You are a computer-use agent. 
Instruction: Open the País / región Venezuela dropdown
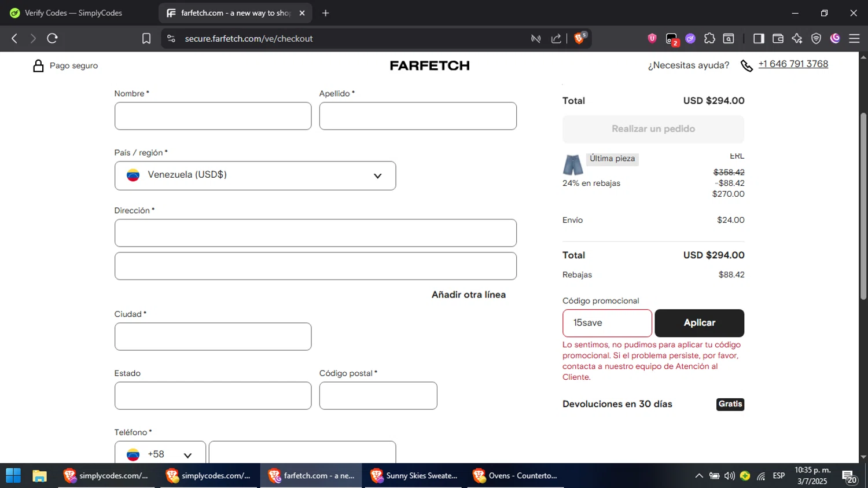pos(255,175)
